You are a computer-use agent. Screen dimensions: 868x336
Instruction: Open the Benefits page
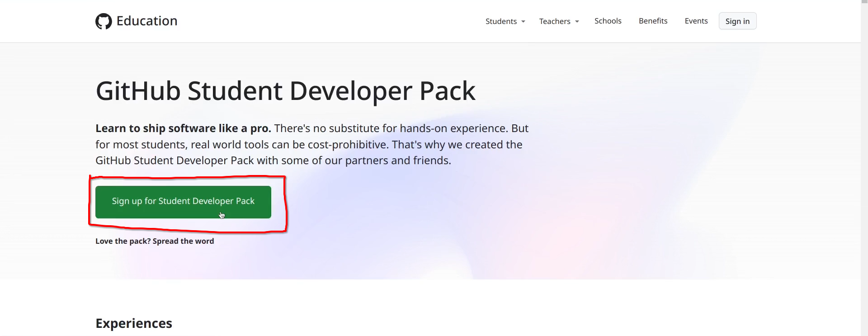tap(653, 21)
